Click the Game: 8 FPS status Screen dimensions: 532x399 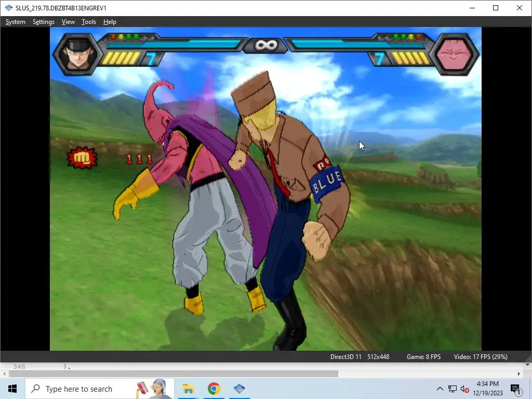(x=423, y=356)
